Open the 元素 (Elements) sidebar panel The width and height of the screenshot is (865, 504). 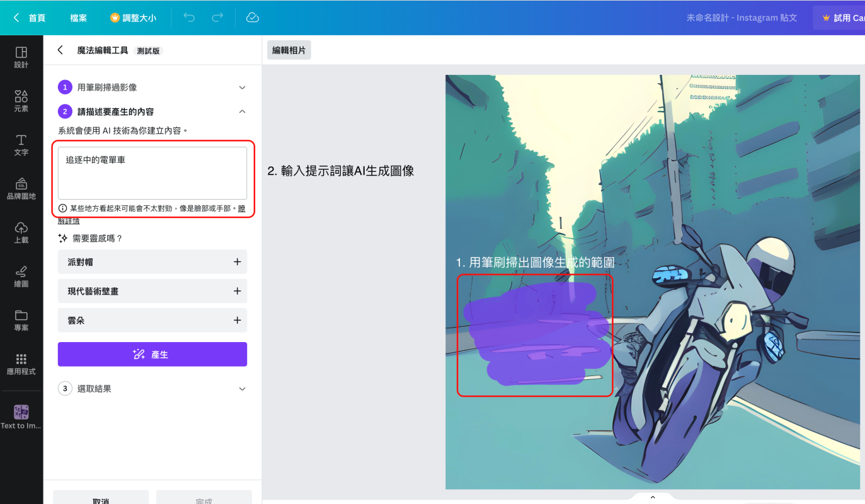pyautogui.click(x=21, y=100)
